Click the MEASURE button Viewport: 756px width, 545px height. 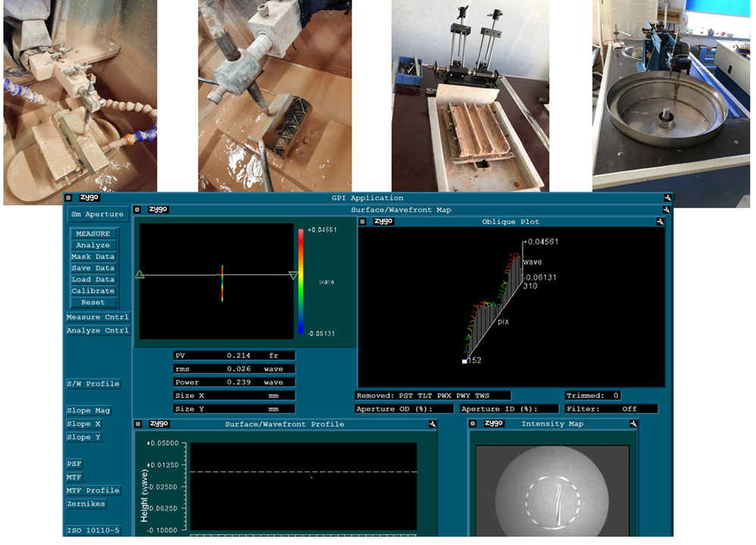(x=92, y=234)
